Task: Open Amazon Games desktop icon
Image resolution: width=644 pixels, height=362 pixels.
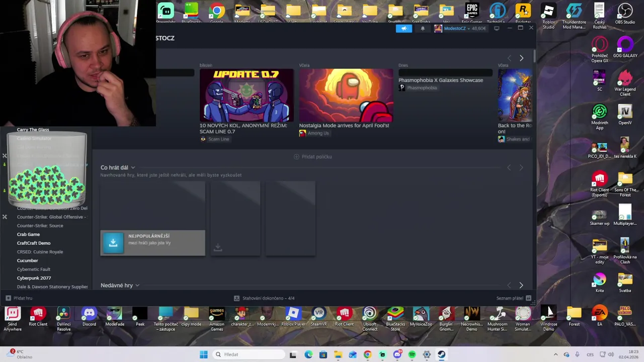Action: point(217,318)
